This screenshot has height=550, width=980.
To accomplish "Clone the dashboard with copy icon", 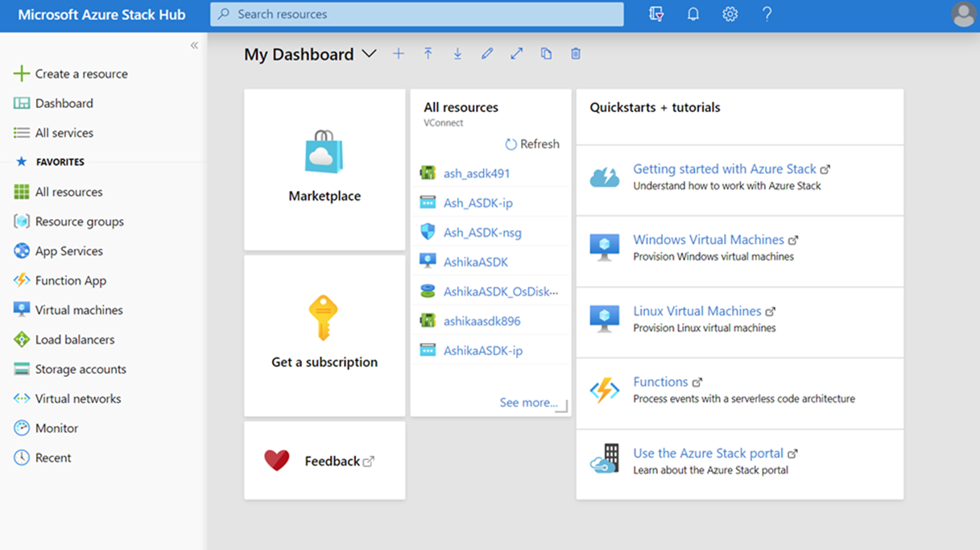I will point(546,54).
